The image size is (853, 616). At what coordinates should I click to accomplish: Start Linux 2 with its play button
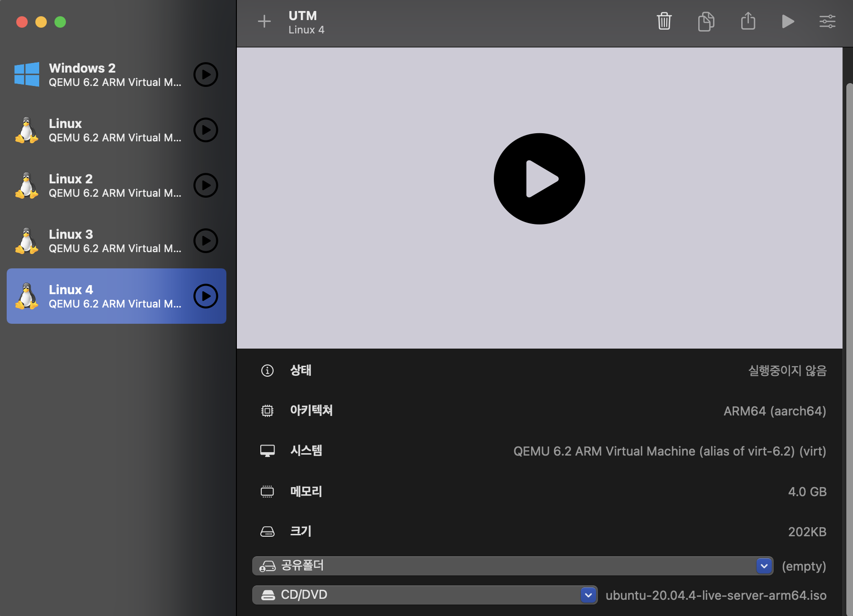pos(206,185)
